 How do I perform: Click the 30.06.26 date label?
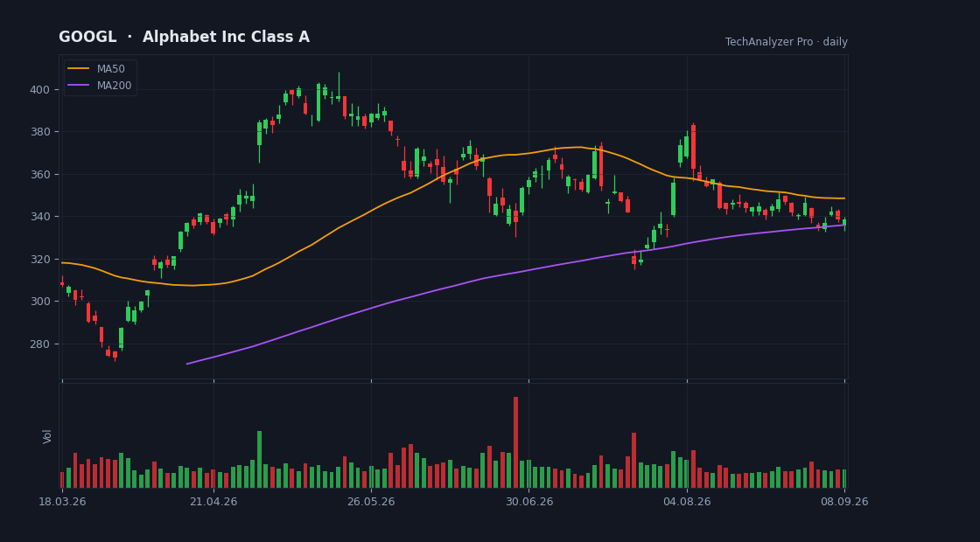[528, 502]
